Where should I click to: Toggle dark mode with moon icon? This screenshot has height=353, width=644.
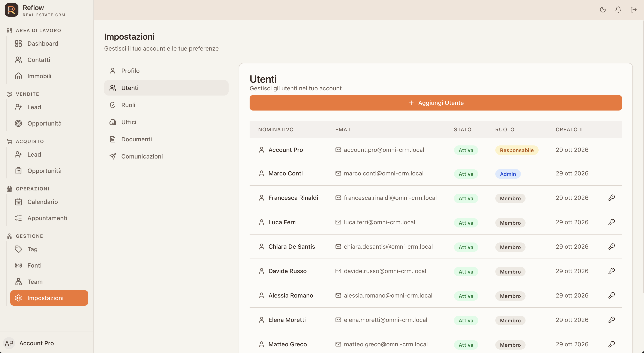tap(603, 10)
